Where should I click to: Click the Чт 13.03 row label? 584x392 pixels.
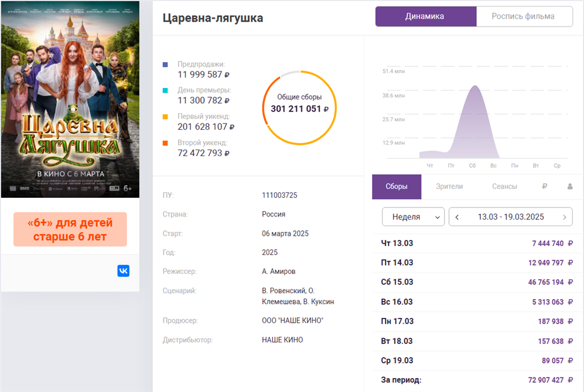[397, 244]
